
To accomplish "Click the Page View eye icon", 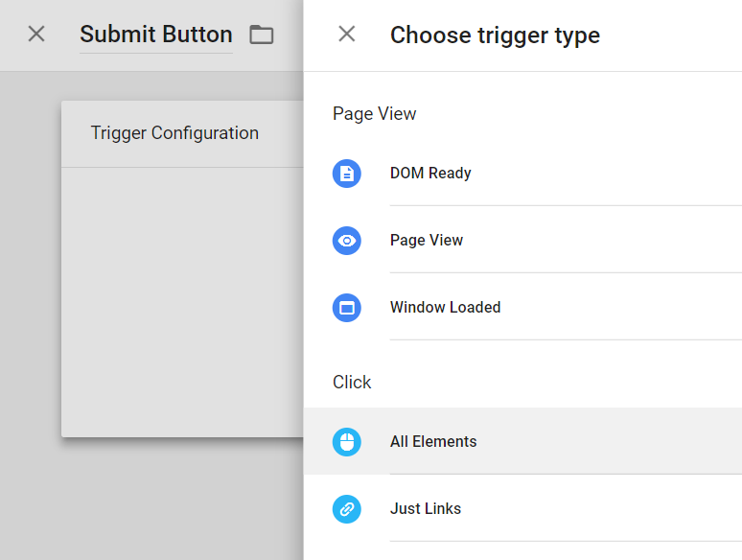I will click(x=347, y=241).
